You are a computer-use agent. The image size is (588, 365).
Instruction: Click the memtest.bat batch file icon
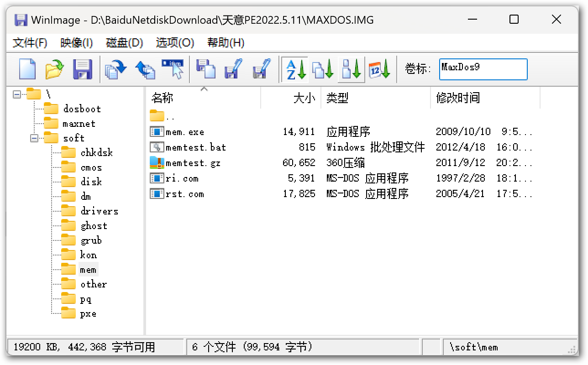[157, 147]
